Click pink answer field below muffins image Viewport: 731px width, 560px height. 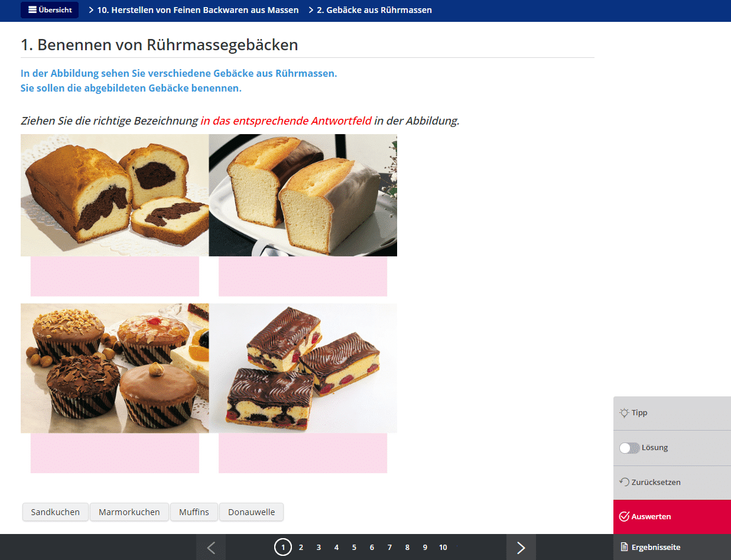point(115,453)
